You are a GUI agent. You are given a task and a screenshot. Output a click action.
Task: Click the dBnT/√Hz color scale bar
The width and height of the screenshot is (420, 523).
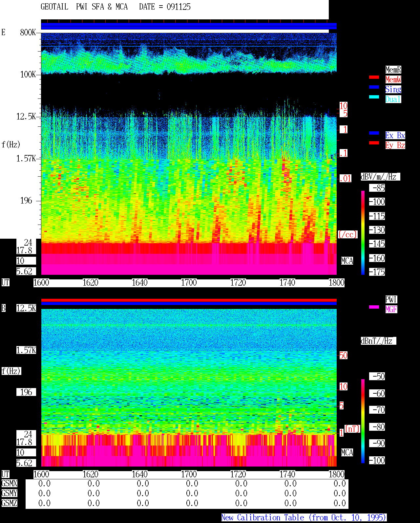coord(363,421)
